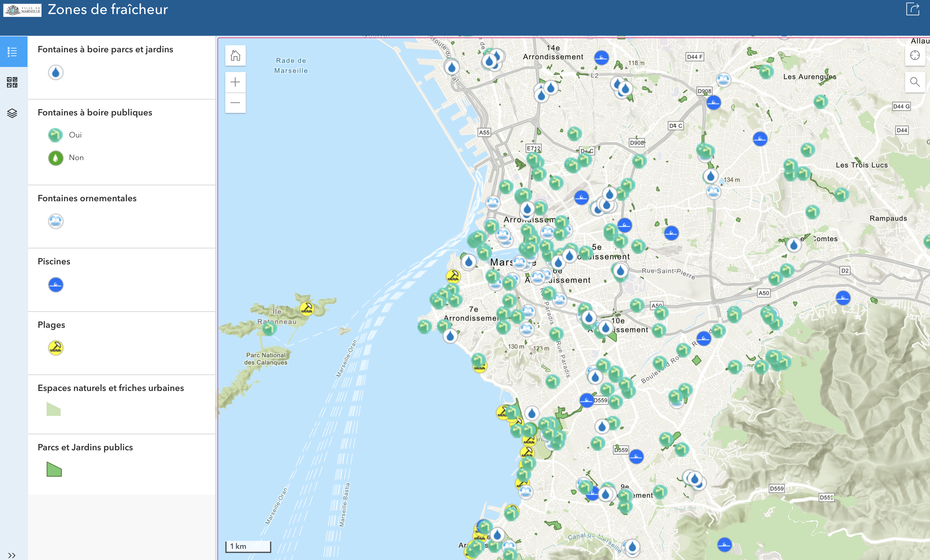Expand the sidebar with double chevron

coord(12,555)
